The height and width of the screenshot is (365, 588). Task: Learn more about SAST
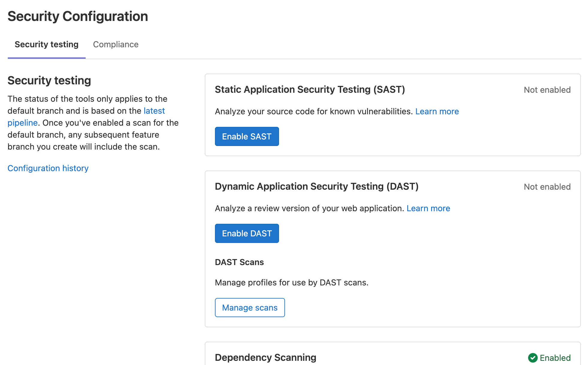pos(437,111)
